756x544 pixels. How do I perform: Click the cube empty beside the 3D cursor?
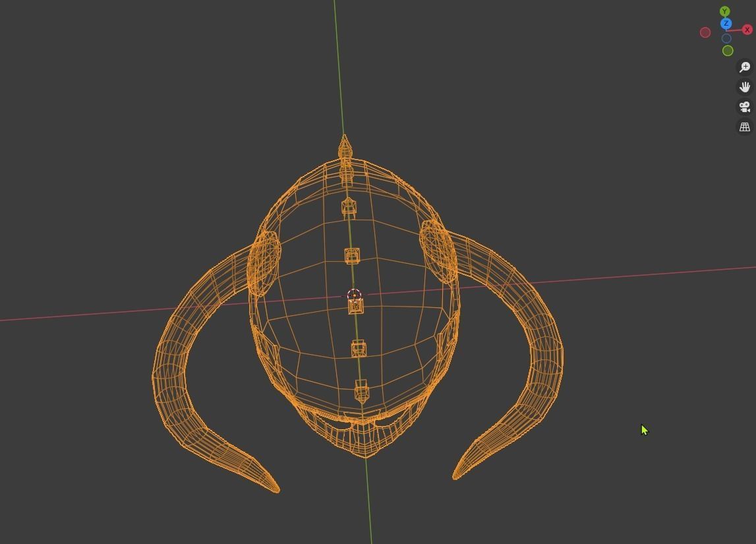[355, 305]
